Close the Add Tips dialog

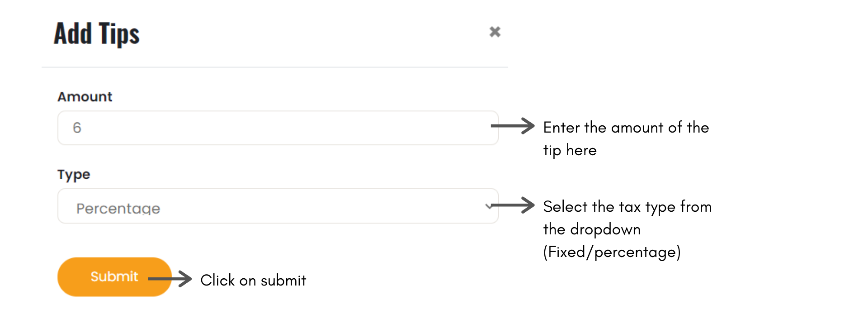click(495, 32)
